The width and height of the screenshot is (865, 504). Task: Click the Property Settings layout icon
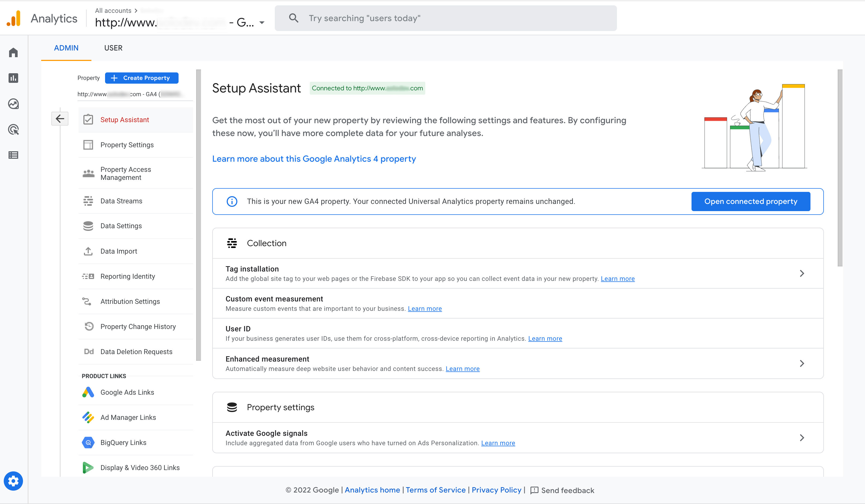point(88,145)
